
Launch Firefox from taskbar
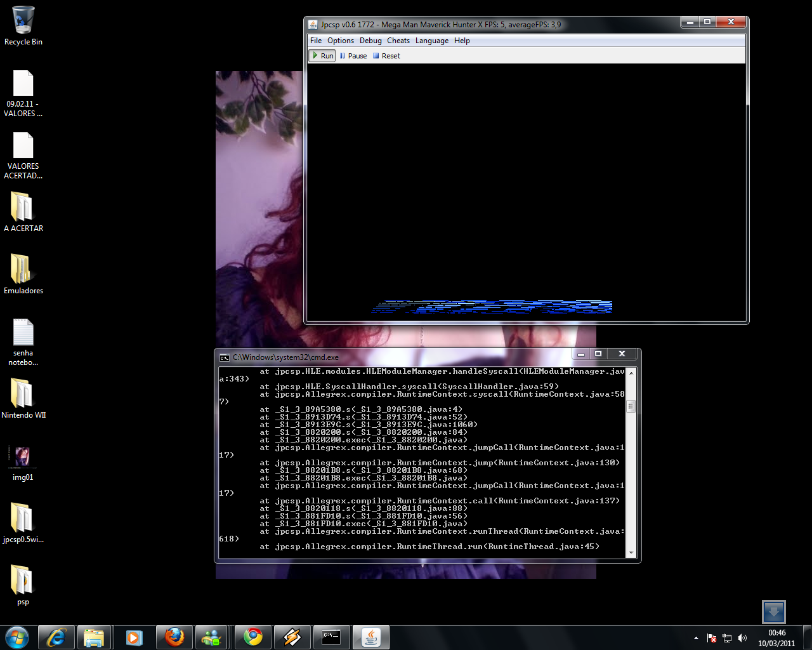[174, 637]
